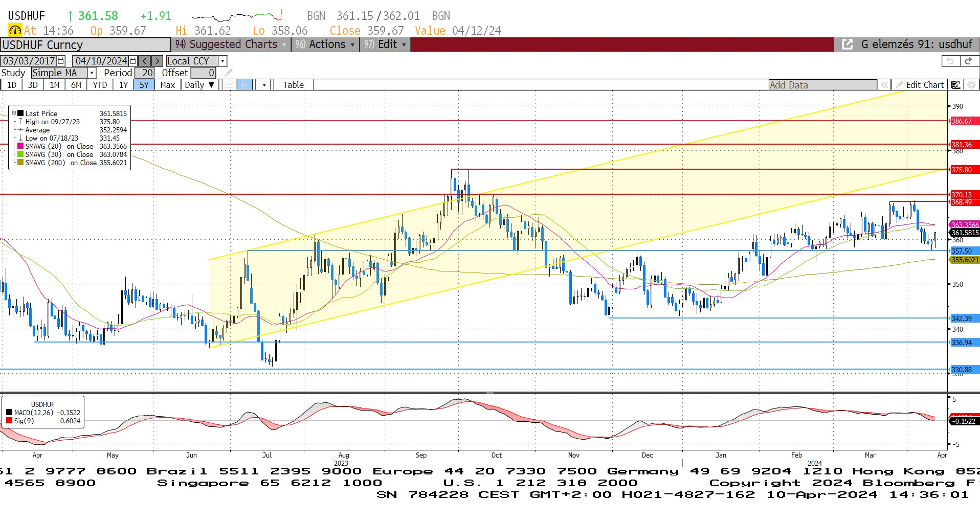The width and height of the screenshot is (980, 523).
Task: Step date range forward with right arrow
Action: (x=157, y=61)
